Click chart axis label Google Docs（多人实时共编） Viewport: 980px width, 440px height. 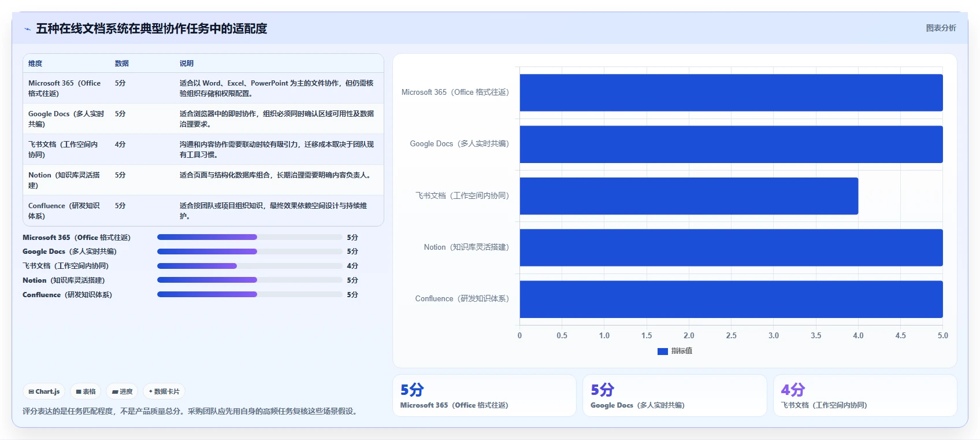coord(459,144)
